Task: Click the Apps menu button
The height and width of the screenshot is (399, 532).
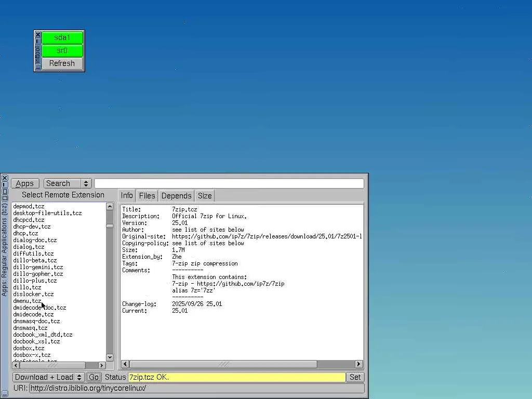Action: click(x=25, y=183)
